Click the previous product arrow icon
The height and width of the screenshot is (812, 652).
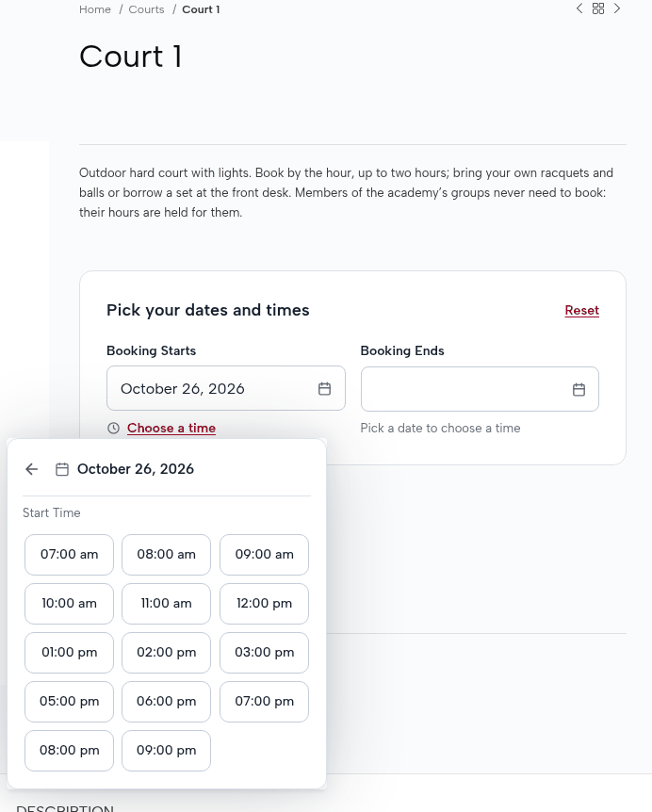tap(579, 8)
